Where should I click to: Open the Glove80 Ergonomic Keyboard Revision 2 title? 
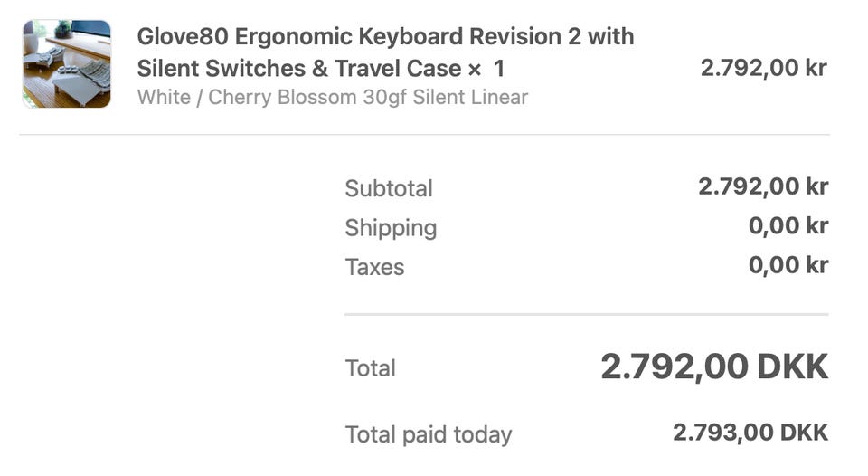pos(385,37)
